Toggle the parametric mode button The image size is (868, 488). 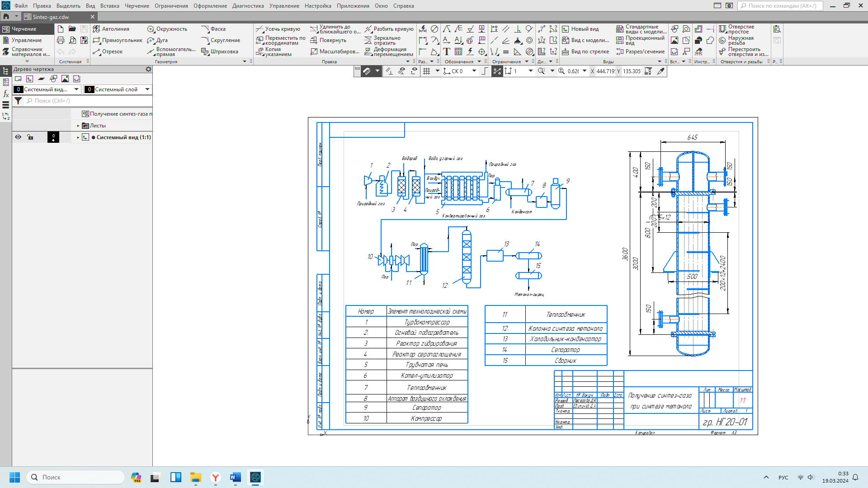click(x=497, y=71)
